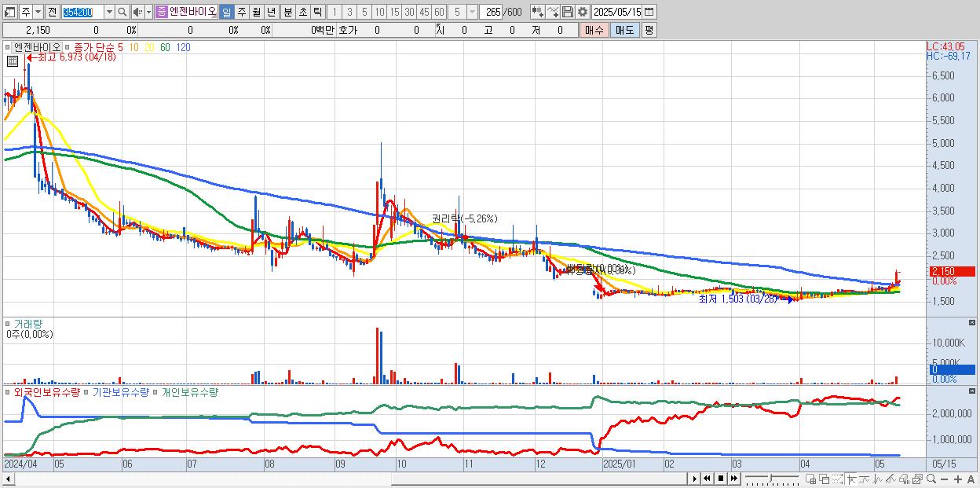Viewport: 980px width, 488px height.
Task: Click the chart window overlay icon
Action: tap(918, 479)
